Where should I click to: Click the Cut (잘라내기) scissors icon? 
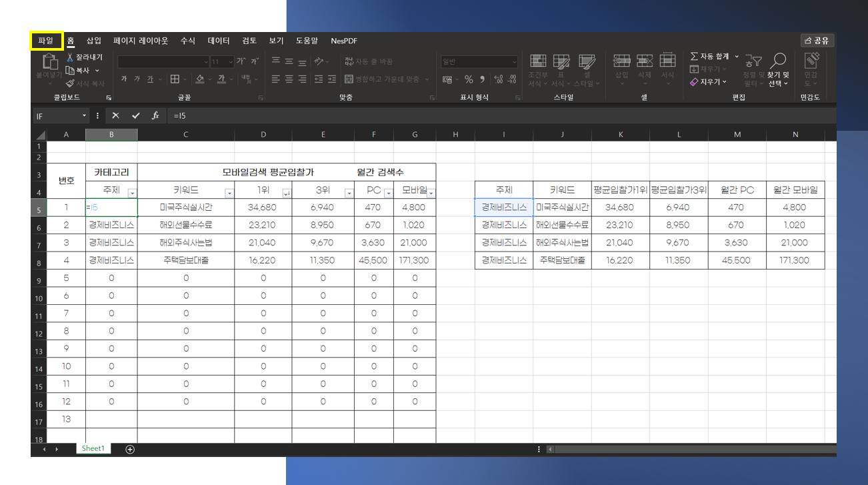click(x=69, y=57)
